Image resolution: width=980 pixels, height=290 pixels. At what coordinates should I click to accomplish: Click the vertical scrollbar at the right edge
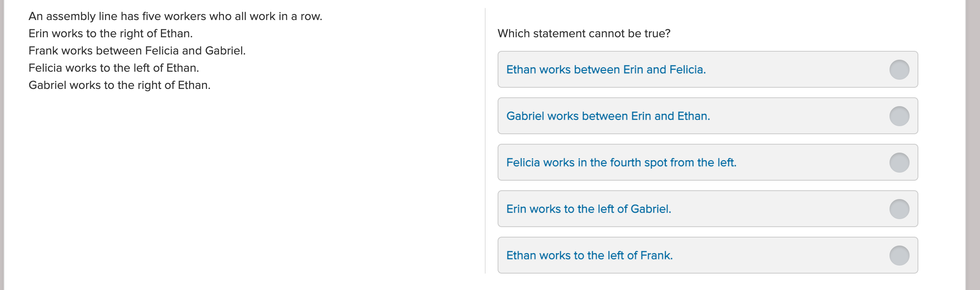tap(973, 145)
